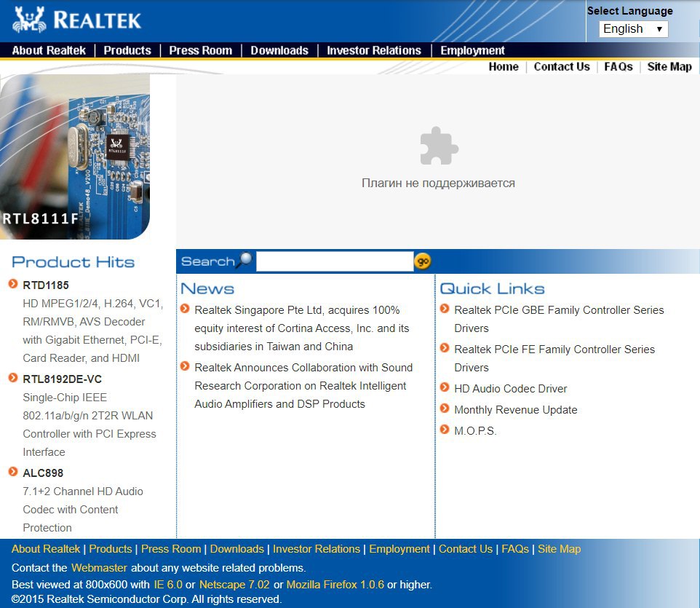Open HD Audio Codec Driver link
Screen dimensions: 700x608
(x=510, y=389)
